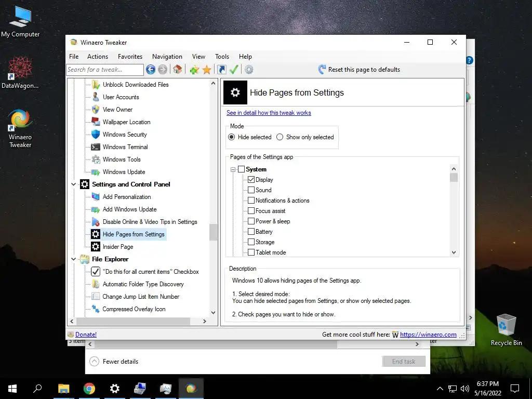The width and height of the screenshot is (532, 399).
Task: Click tree horizontal scrollbar right arrow
Action: point(204,321)
